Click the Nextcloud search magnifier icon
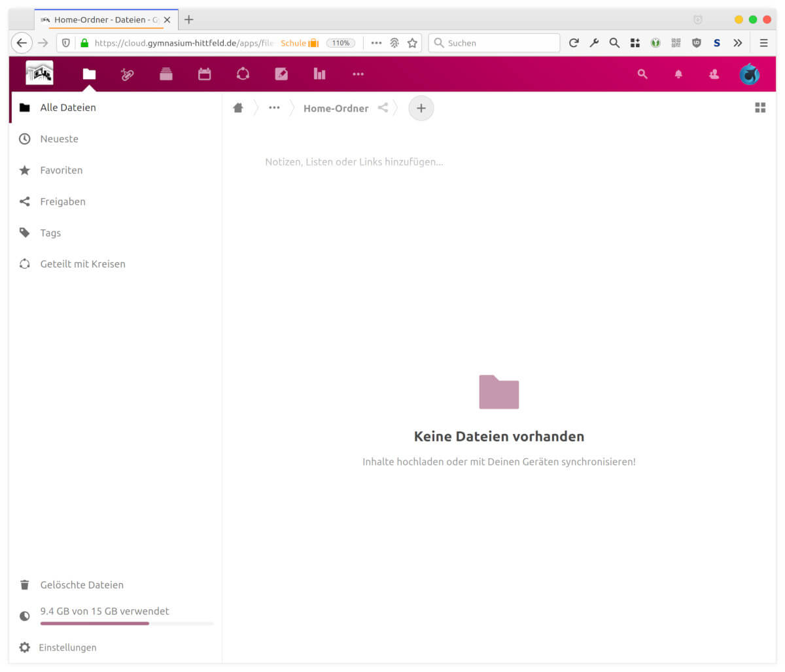The image size is (785, 672). (x=642, y=74)
